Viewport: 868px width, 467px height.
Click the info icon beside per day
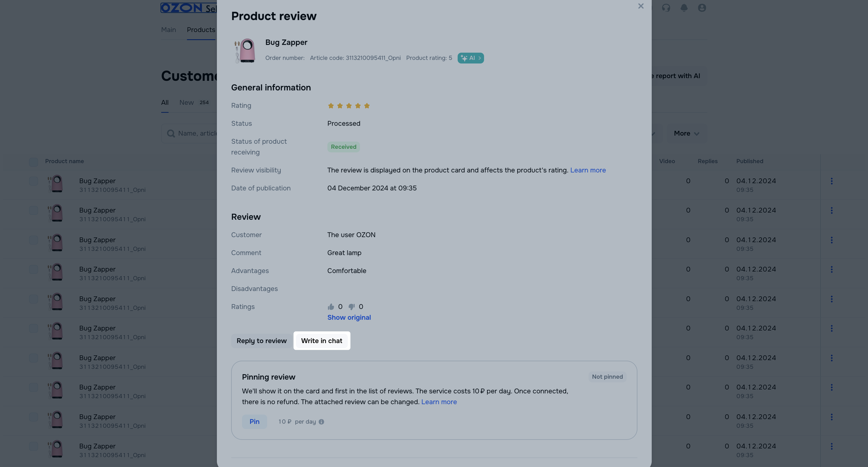tap(321, 422)
